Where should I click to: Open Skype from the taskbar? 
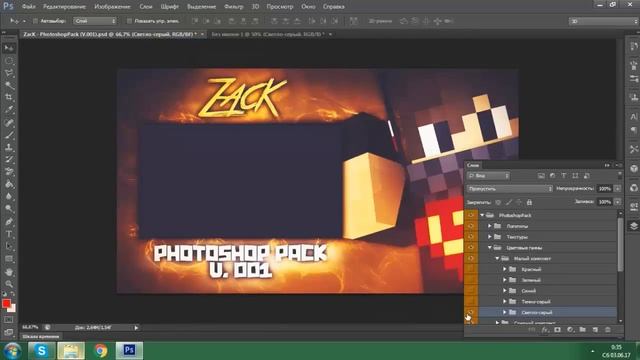(x=41, y=351)
